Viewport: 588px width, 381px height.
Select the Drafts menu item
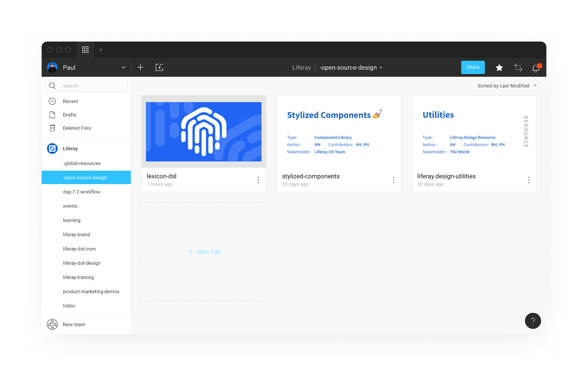coord(69,115)
